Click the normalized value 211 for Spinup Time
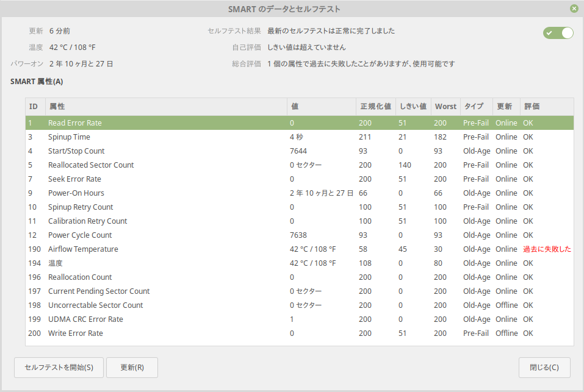Screen dimensions: 584x392 click(365, 137)
